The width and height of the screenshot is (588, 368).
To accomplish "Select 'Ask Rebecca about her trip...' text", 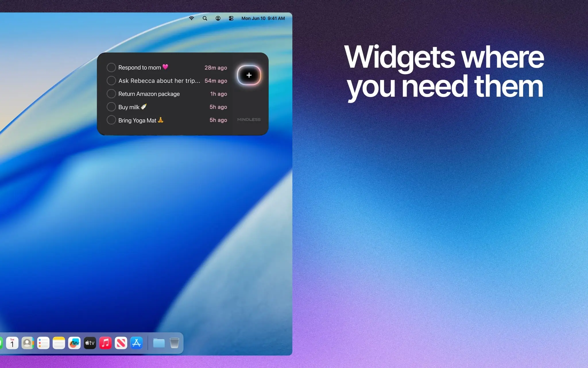I will point(159,81).
